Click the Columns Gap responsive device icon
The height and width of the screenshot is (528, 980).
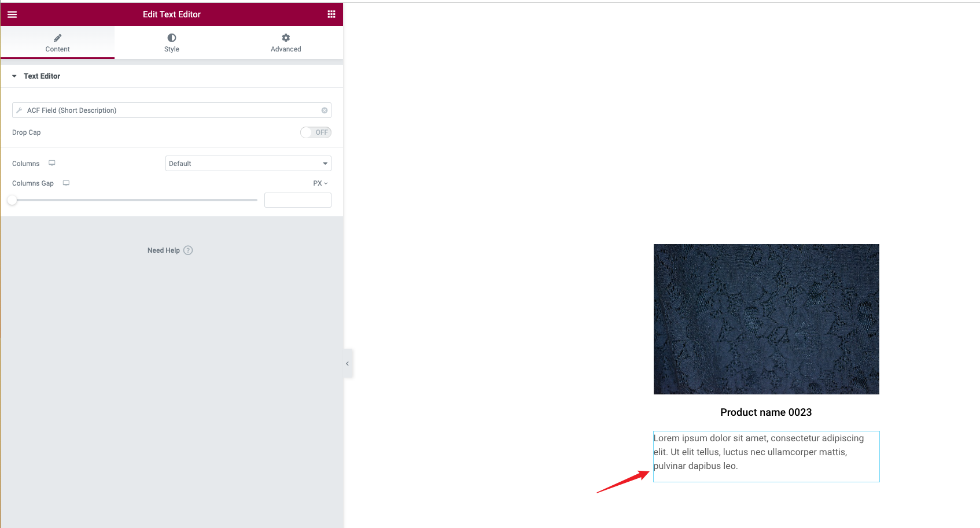click(66, 183)
